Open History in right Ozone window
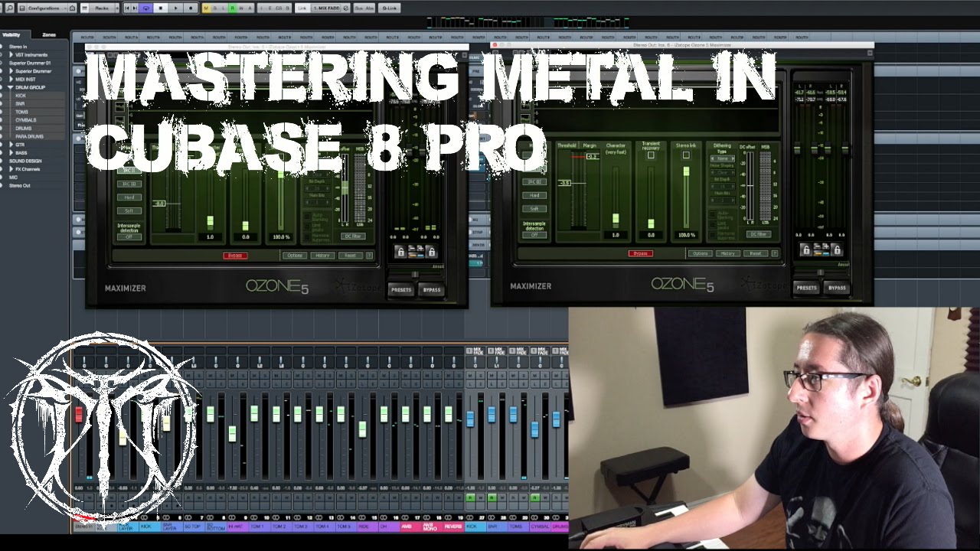 [x=728, y=253]
